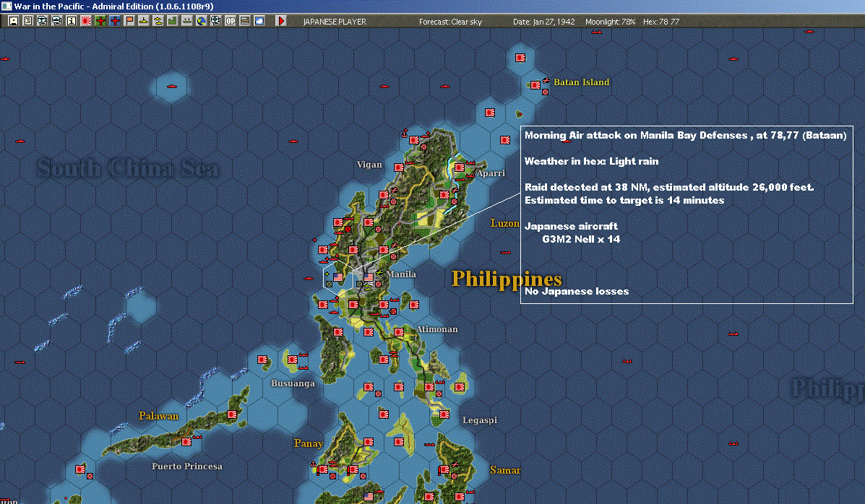This screenshot has height=504, width=865.
Task: Click the JAPANESE PLAYER status text
Action: [335, 22]
